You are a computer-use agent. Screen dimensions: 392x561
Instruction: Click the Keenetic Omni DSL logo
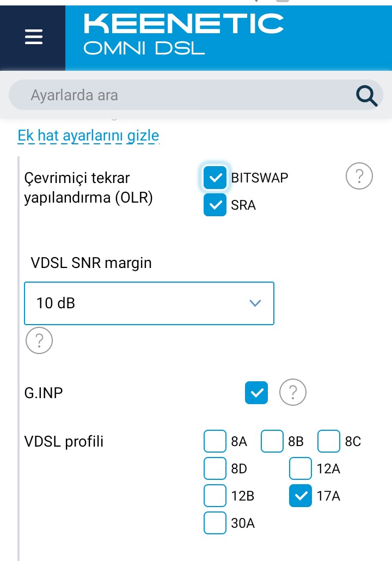183,34
